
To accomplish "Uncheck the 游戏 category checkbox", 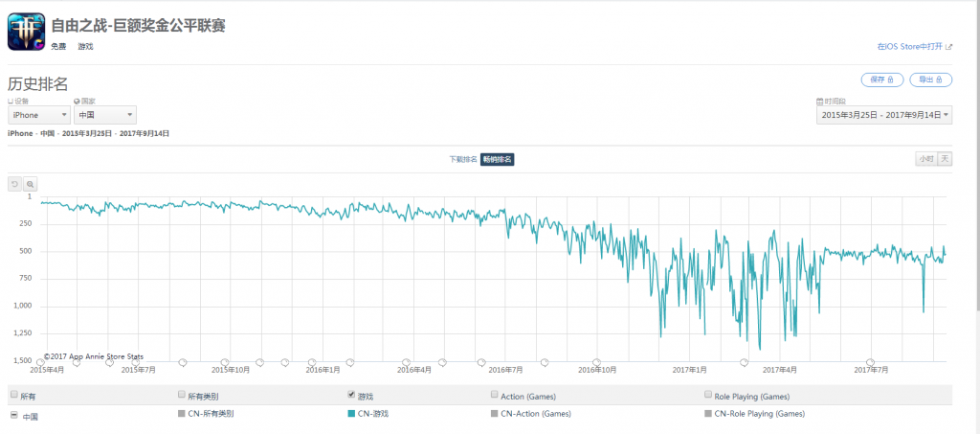I will (x=351, y=395).
